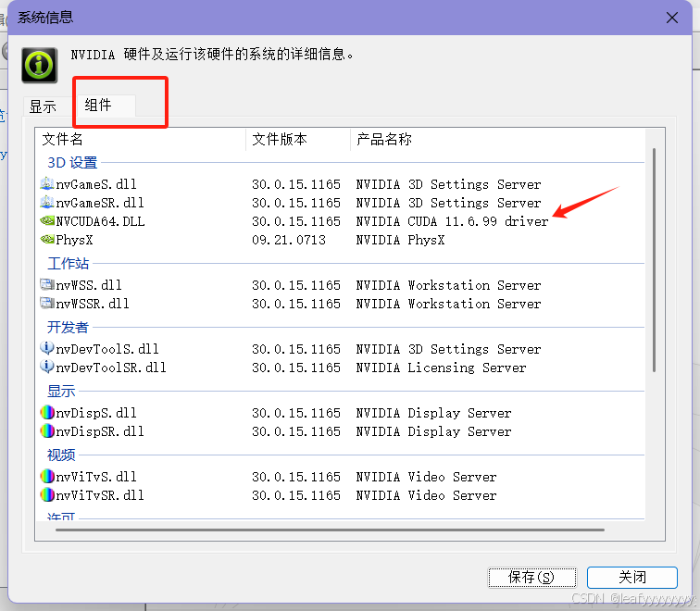
Task: Select the 工作站 group header
Action: (68, 263)
